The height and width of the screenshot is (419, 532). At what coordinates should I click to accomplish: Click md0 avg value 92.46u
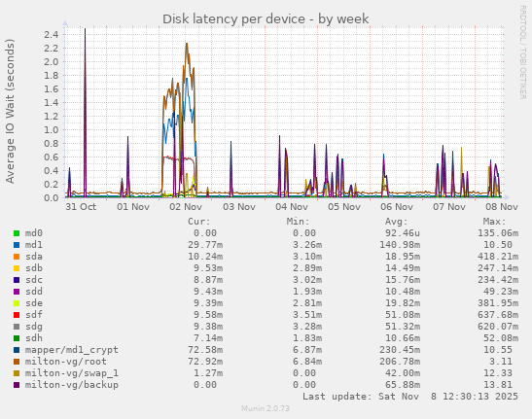click(403, 233)
